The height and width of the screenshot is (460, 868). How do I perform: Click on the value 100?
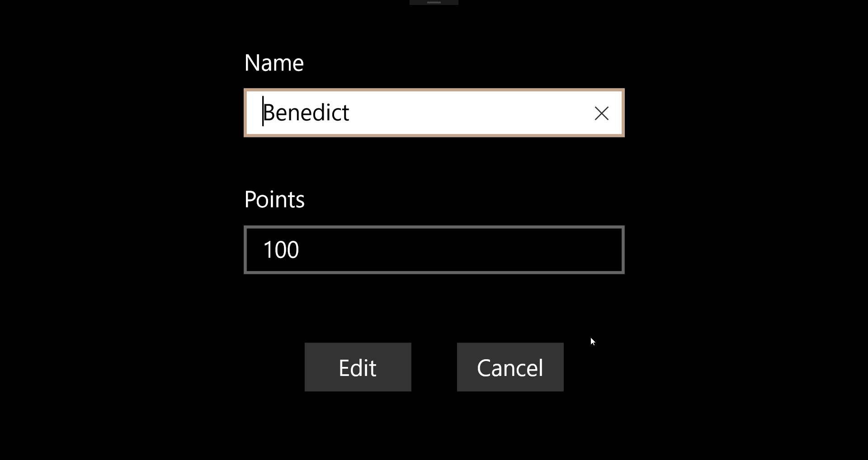(x=281, y=250)
